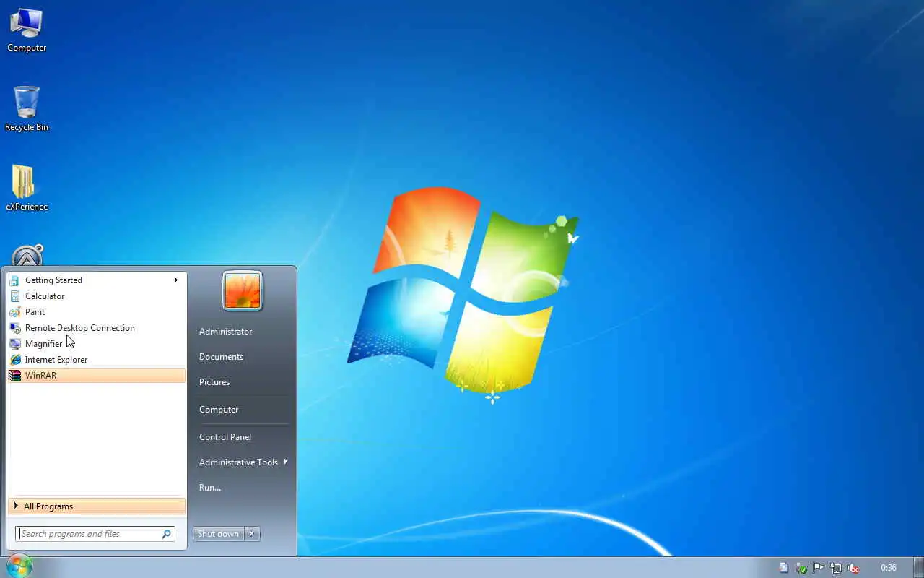Click the Shut down button
Screen dimensions: 924x578
coord(218,534)
